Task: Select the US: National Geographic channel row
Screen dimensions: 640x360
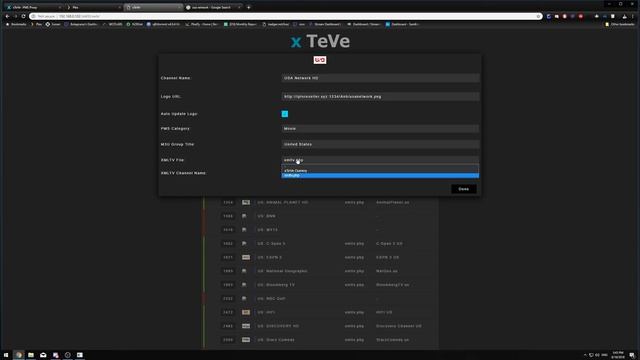Action: click(x=321, y=271)
